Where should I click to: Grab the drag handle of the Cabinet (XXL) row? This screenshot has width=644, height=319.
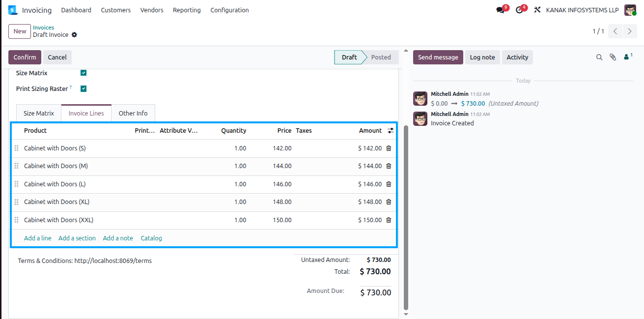16,220
